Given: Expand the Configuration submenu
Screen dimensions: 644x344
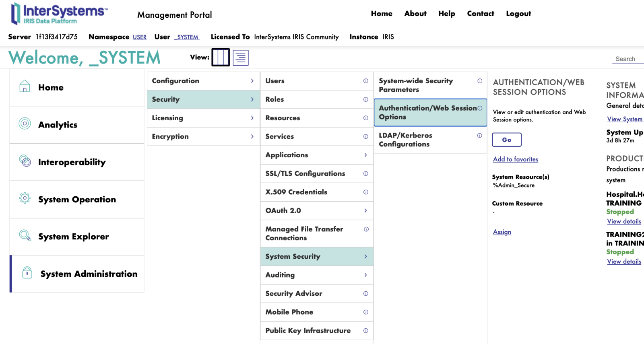Looking at the screenshot, I should click(x=252, y=81).
